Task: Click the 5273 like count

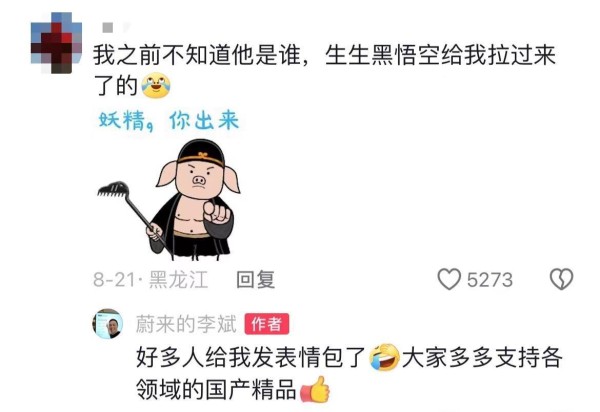Action: click(490, 280)
